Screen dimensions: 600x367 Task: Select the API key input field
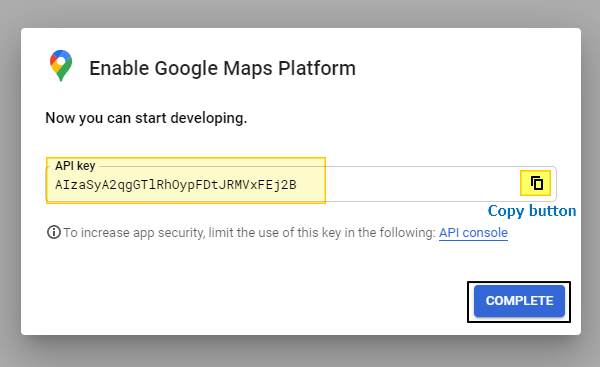point(301,184)
